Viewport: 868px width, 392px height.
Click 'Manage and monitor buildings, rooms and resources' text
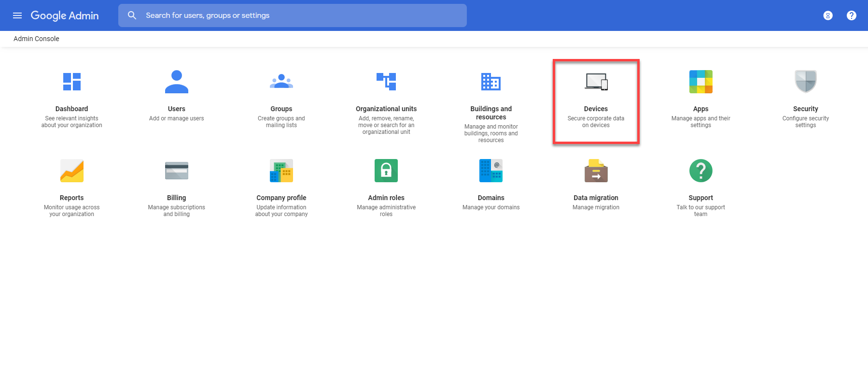tap(491, 133)
